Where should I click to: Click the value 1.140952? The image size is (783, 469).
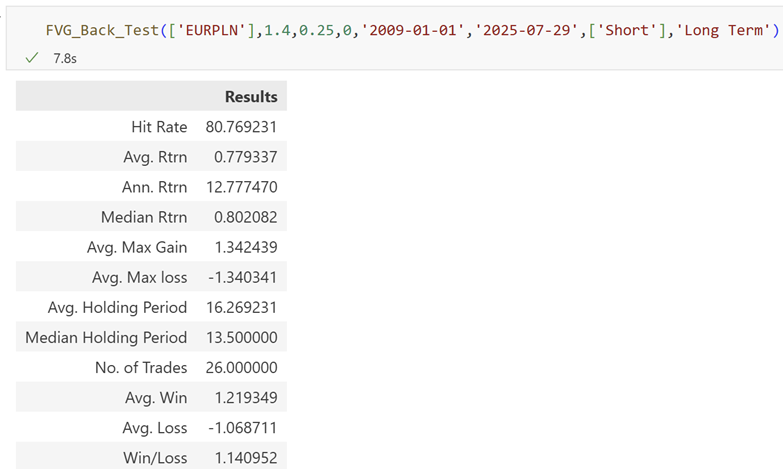tap(246, 458)
